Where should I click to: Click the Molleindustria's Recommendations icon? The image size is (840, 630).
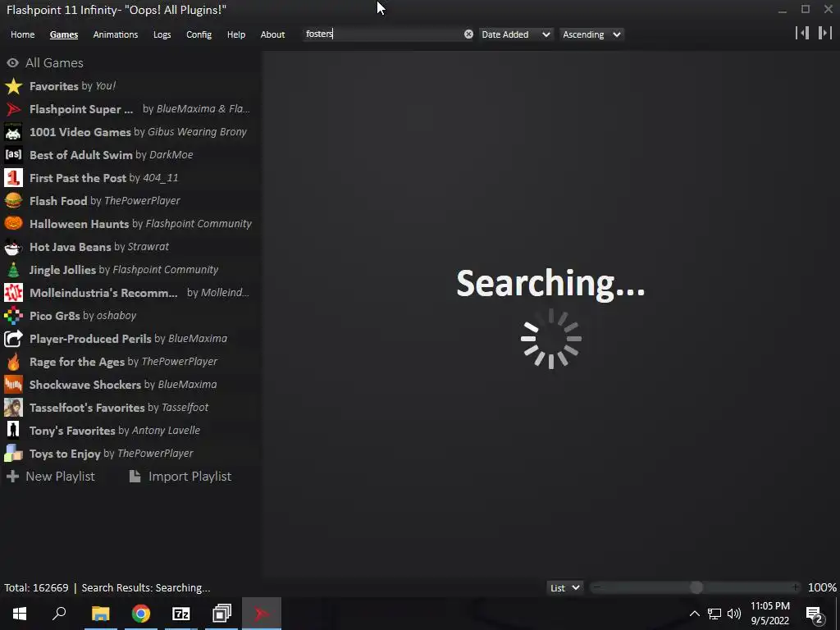[13, 293]
